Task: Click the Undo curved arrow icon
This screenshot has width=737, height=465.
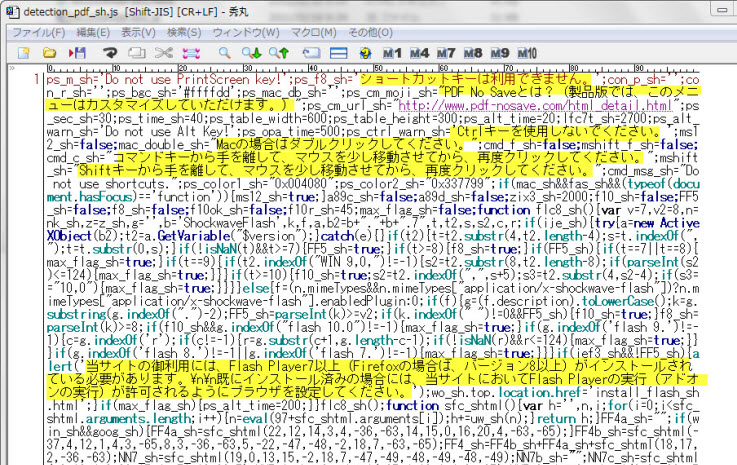Action: [x=110, y=53]
